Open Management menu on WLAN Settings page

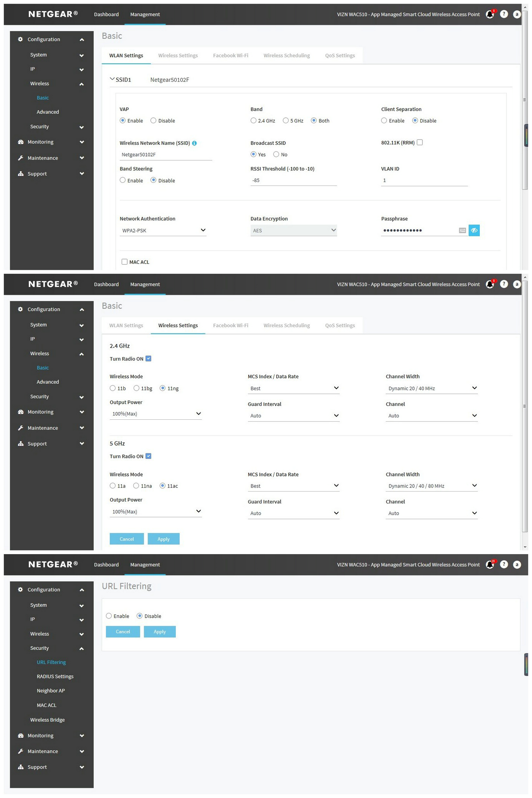(x=145, y=14)
